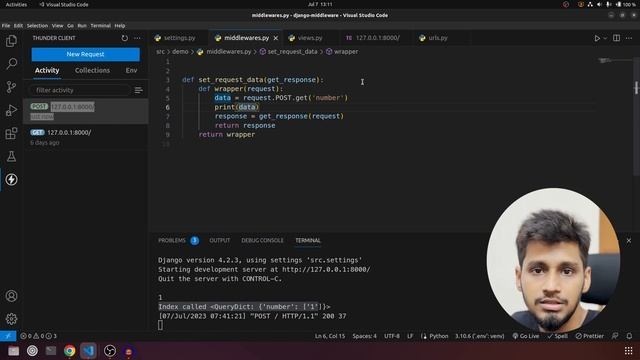Click the VS Code dock icon
640x360 pixels.
(x=88, y=351)
